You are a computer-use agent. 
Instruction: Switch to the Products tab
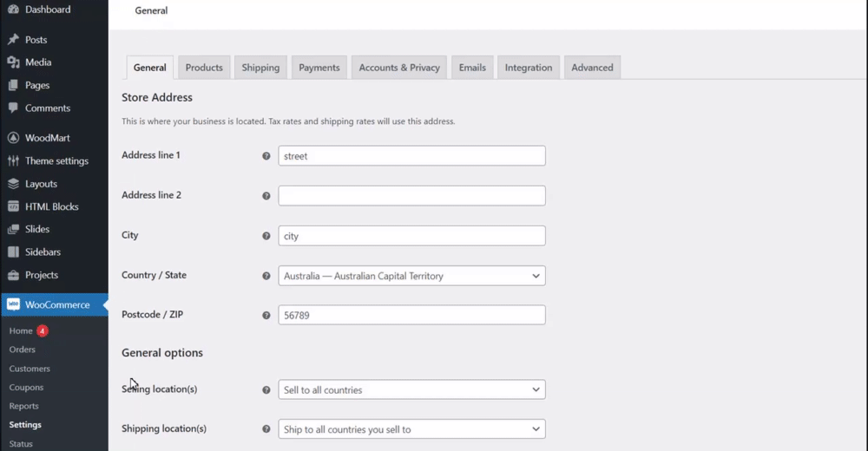[204, 68]
